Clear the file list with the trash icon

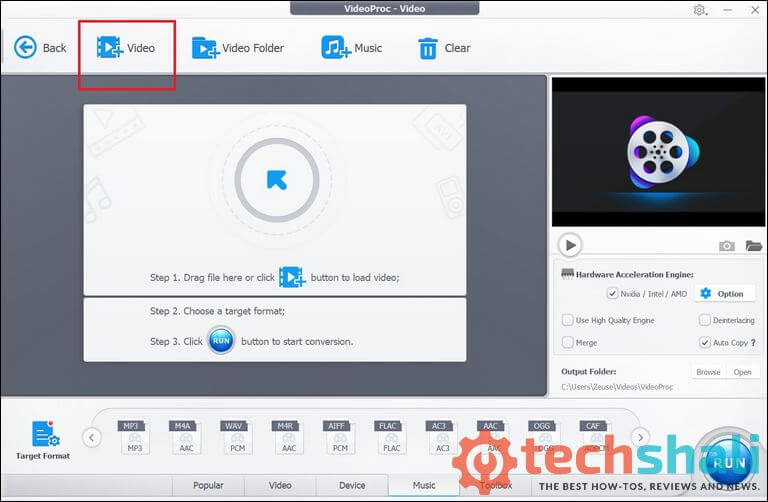click(x=444, y=48)
